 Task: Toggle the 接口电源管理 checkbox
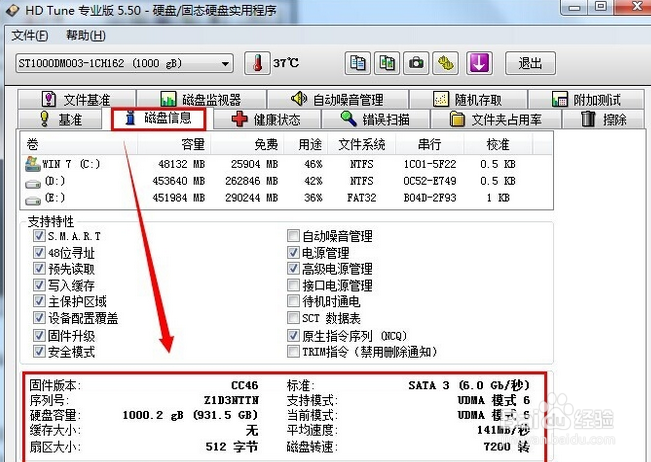click(293, 285)
